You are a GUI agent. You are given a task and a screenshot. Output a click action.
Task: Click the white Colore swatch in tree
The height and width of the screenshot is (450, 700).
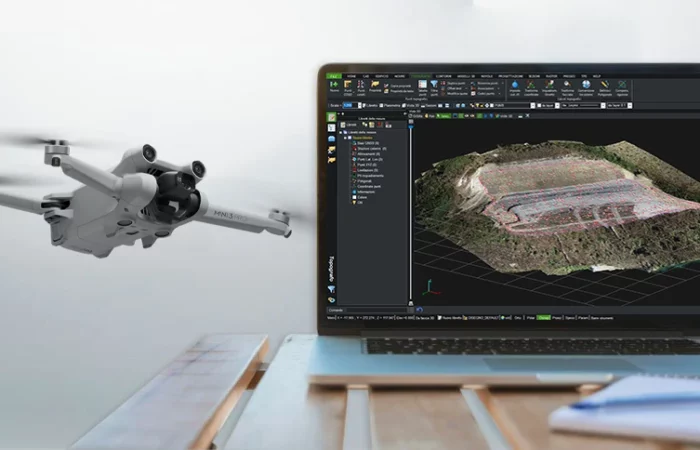pyautogui.click(x=354, y=197)
